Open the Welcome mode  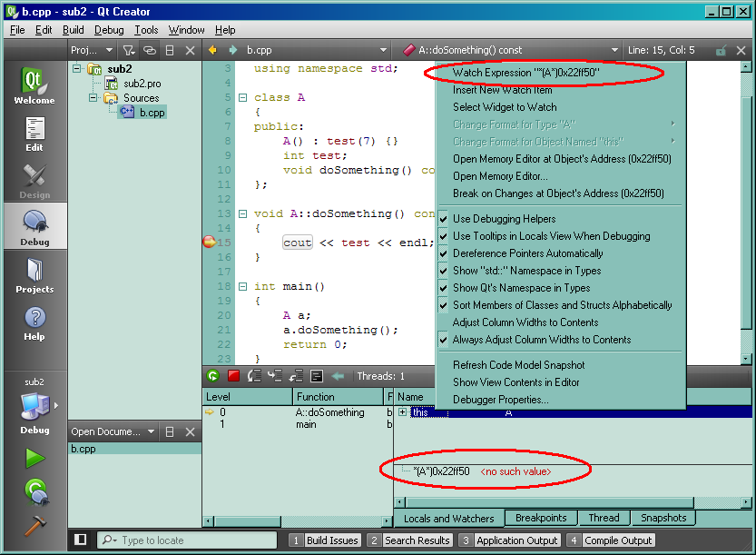tap(34, 85)
